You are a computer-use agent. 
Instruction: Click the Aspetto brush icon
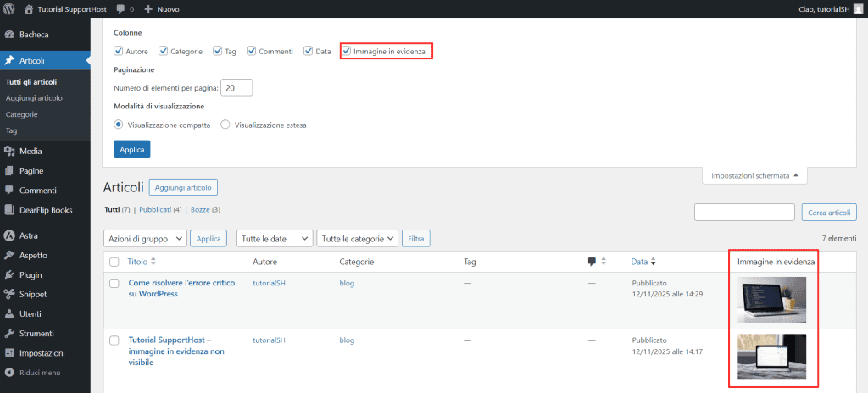pyautogui.click(x=8, y=255)
